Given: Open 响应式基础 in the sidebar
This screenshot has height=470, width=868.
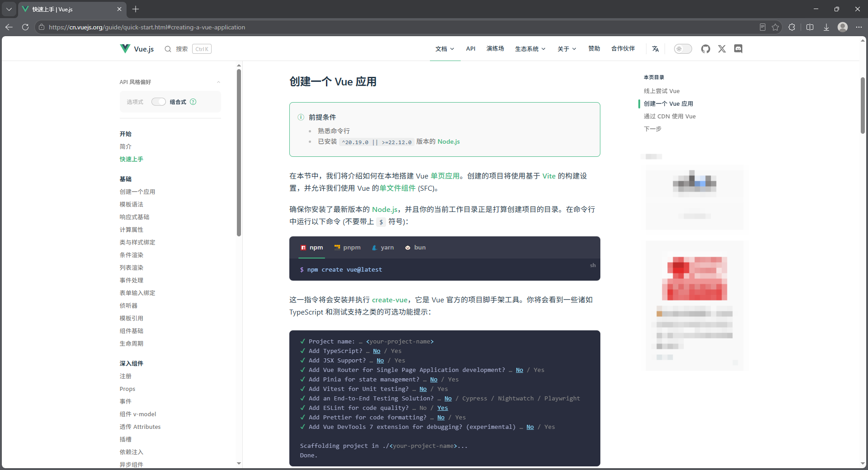Looking at the screenshot, I should [134, 217].
